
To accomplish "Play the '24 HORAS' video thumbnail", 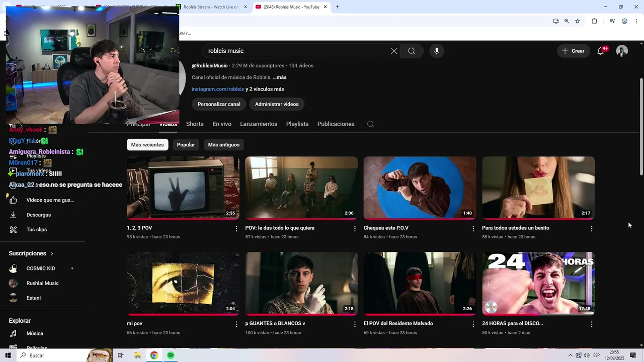I will point(538,284).
